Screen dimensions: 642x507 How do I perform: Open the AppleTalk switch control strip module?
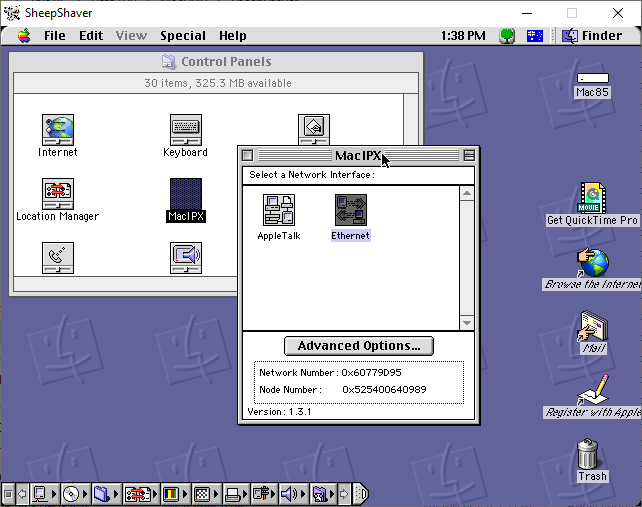(x=45, y=494)
